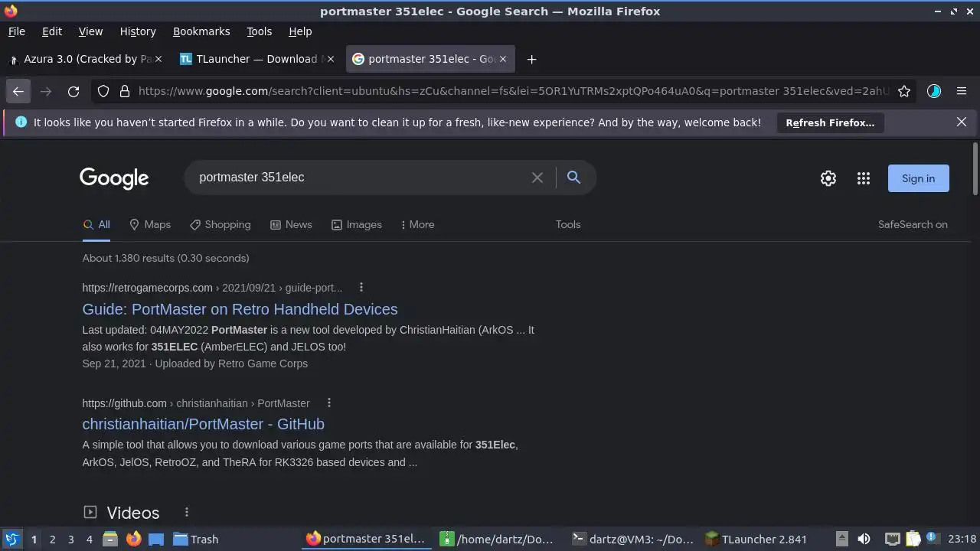Switch to workspace 3 in taskbar

coord(70,539)
